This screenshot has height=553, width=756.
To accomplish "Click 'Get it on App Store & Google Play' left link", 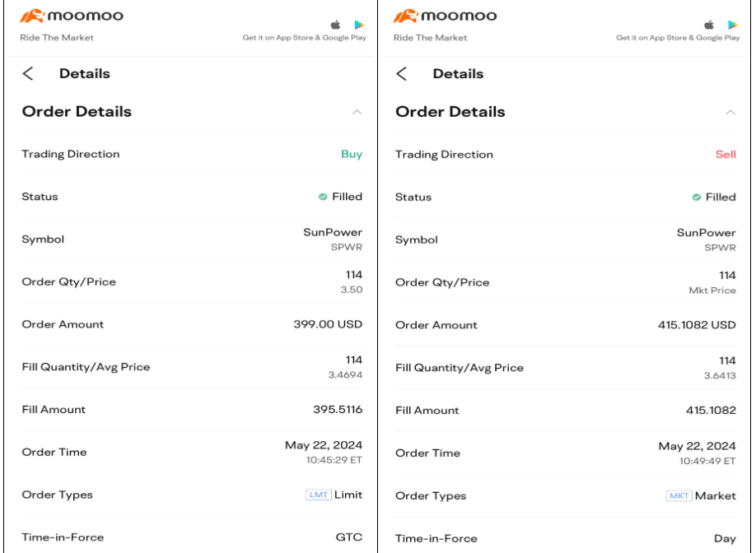I will 304,38.
